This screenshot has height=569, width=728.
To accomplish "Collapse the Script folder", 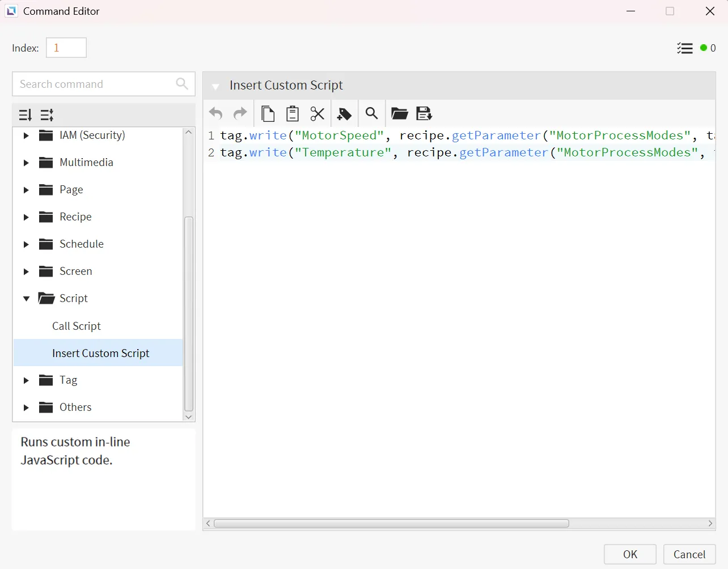I will tap(26, 299).
